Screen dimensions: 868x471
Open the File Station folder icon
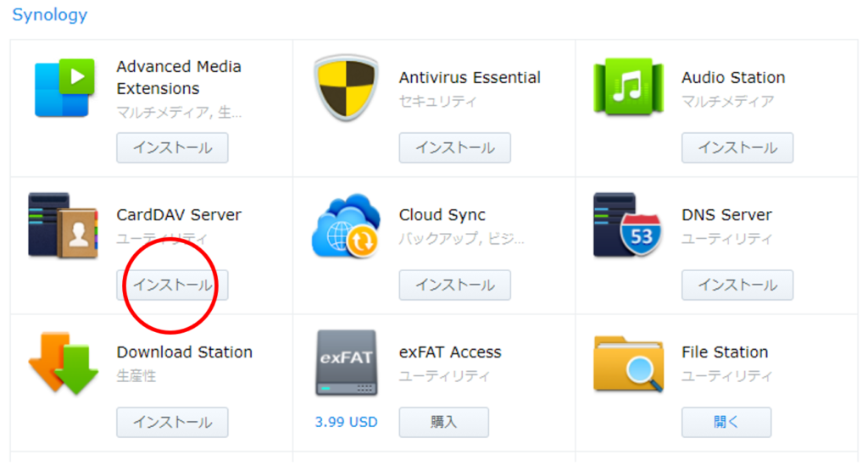[x=628, y=363]
